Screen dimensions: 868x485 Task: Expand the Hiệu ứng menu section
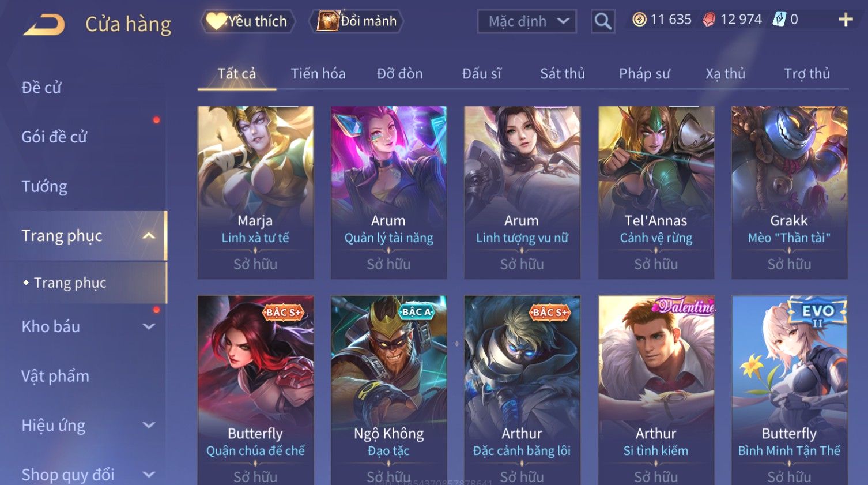pyautogui.click(x=149, y=426)
